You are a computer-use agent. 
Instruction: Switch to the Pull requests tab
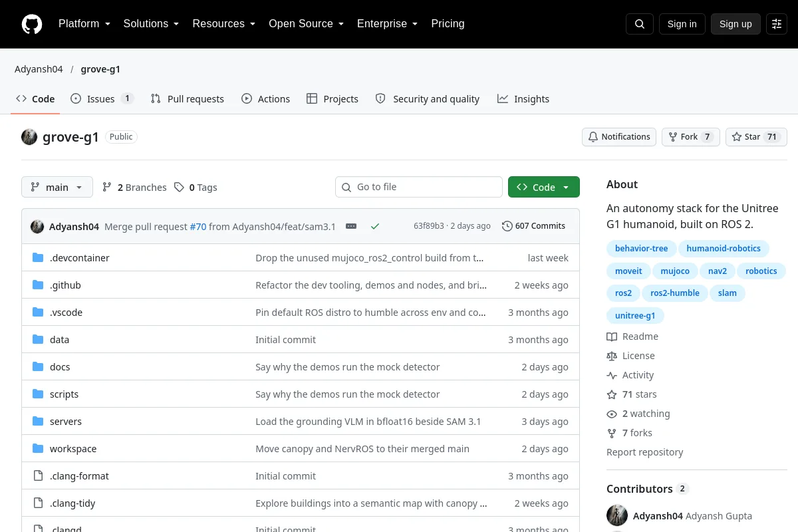188,99
